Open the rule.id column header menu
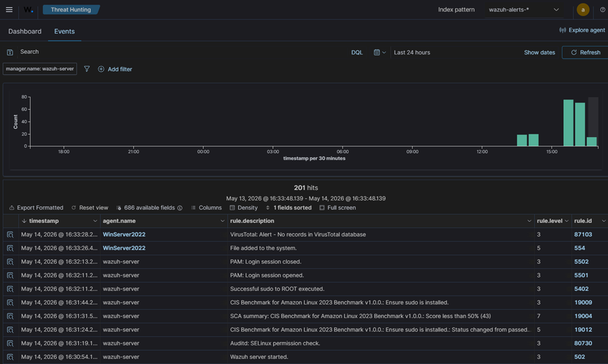 click(604, 221)
